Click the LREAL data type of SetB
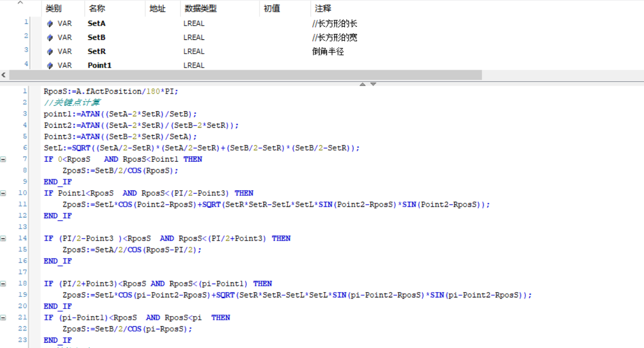Image resolution: width=644 pixels, height=348 pixels. (x=194, y=37)
